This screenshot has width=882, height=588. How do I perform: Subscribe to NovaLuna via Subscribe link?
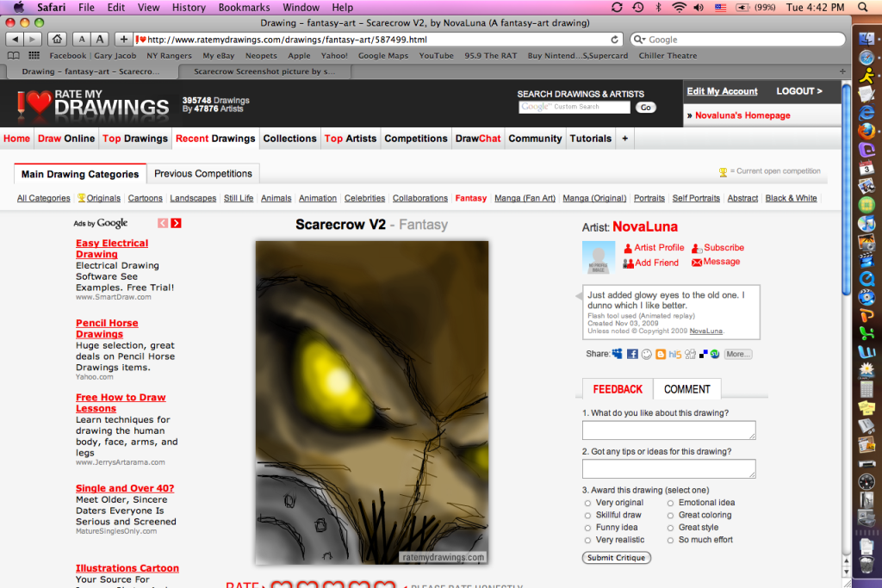717,247
